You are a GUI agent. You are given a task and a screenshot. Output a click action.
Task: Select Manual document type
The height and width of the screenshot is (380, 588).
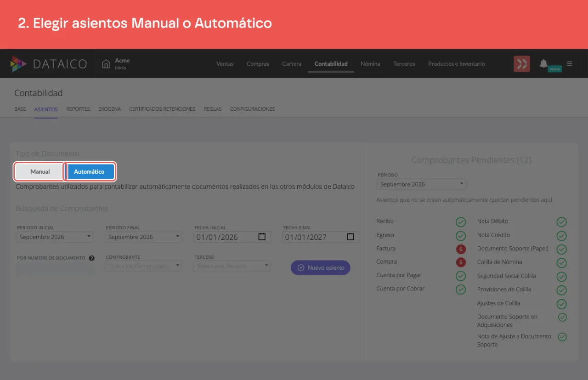(x=40, y=171)
